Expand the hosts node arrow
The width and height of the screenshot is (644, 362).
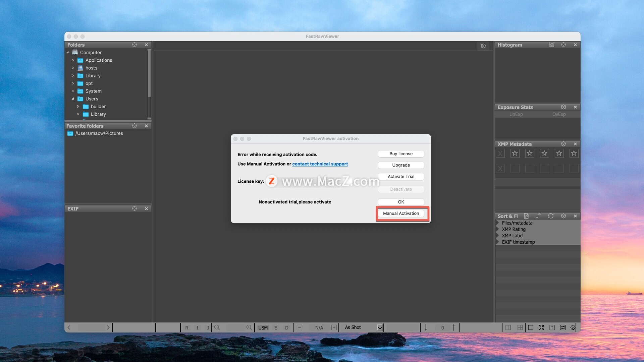73,68
